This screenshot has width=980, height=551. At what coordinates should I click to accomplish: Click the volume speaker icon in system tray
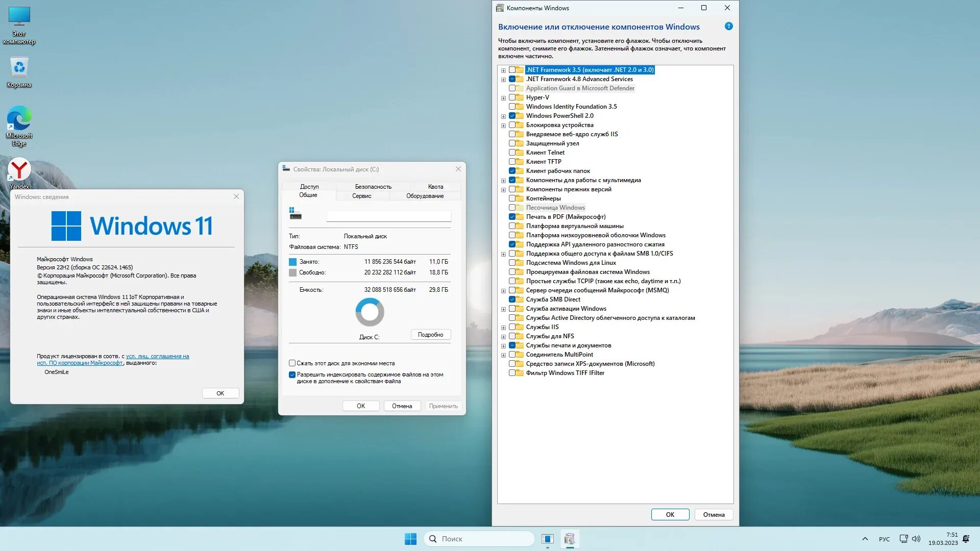click(916, 539)
